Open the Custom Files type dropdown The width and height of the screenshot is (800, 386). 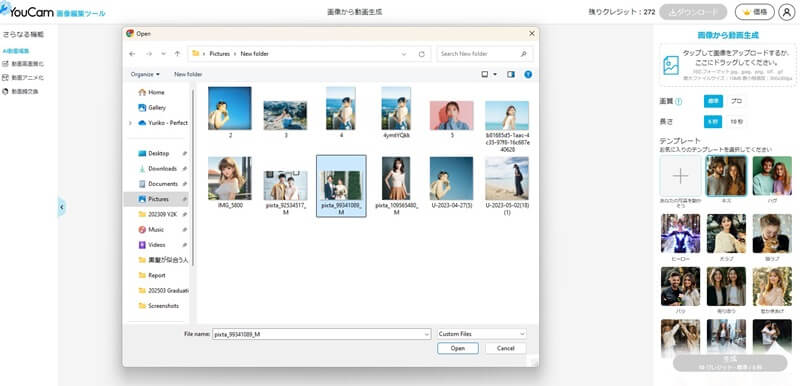pyautogui.click(x=482, y=334)
